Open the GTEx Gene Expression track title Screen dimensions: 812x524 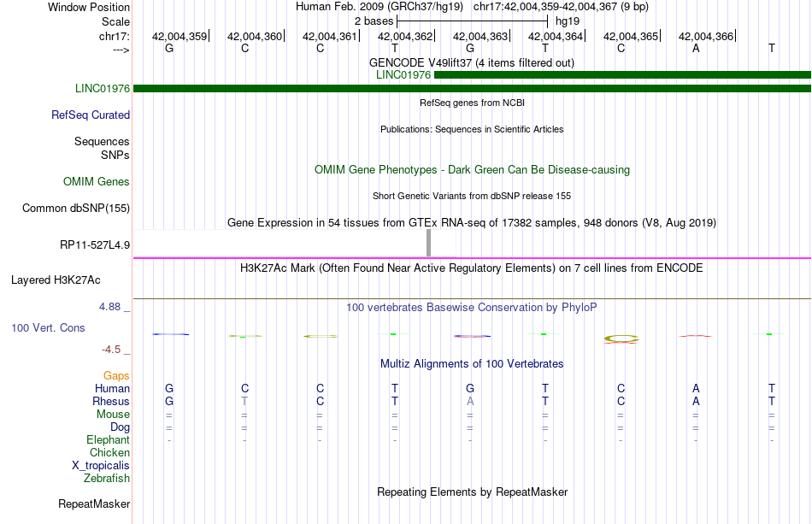coord(472,223)
